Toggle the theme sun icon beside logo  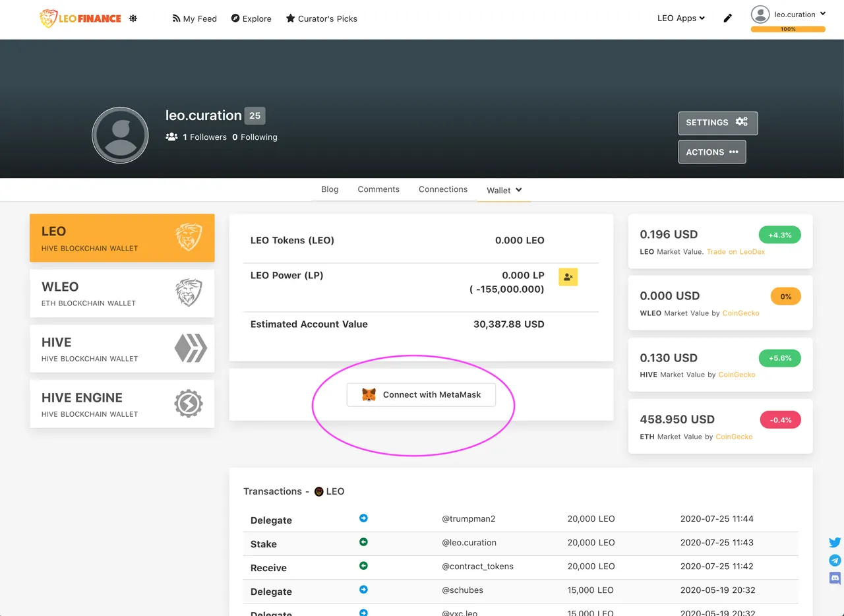(x=133, y=18)
